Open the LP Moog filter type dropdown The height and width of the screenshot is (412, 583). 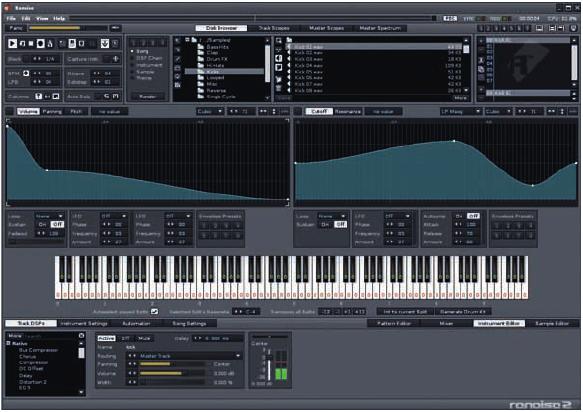[460, 111]
